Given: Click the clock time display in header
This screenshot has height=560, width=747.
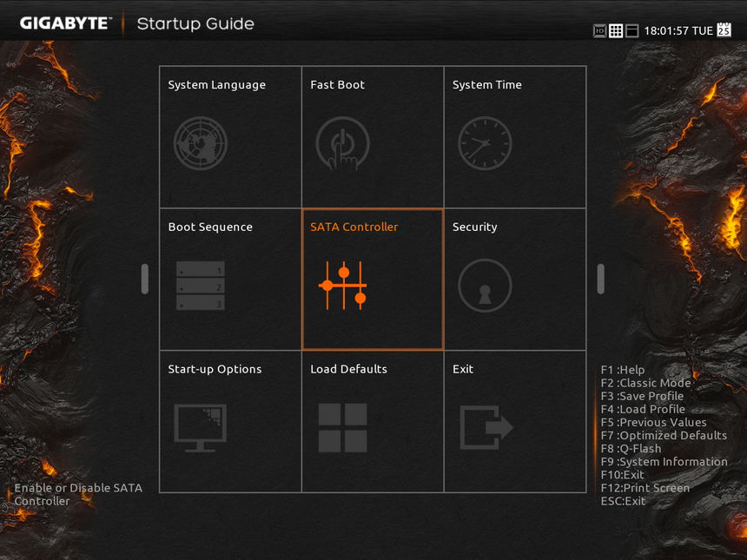Looking at the screenshot, I should [666, 30].
